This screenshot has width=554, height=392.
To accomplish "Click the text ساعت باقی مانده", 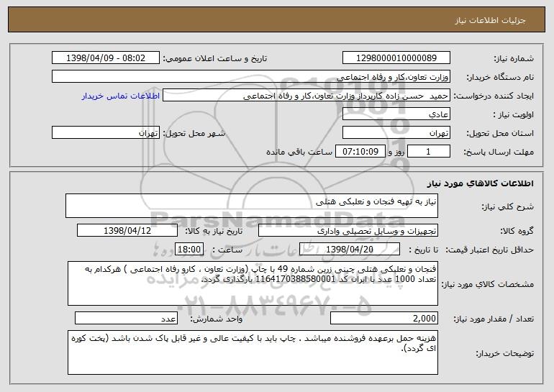I will tap(299, 152).
